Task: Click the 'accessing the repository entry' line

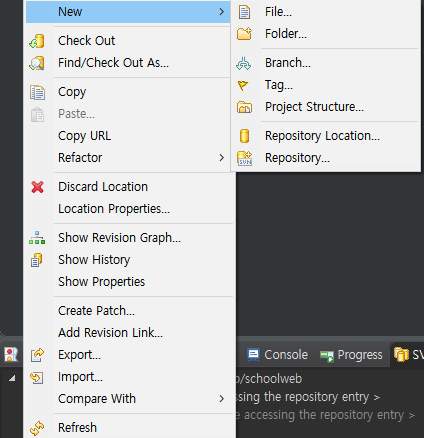Action: click(x=325, y=415)
